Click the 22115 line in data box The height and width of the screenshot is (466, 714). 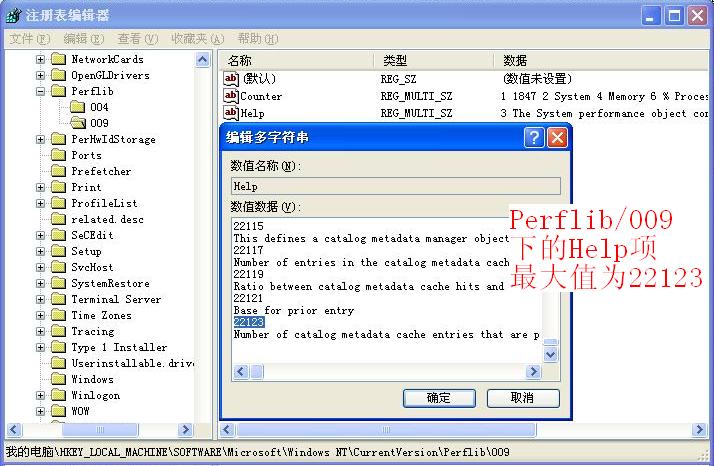tap(249, 226)
